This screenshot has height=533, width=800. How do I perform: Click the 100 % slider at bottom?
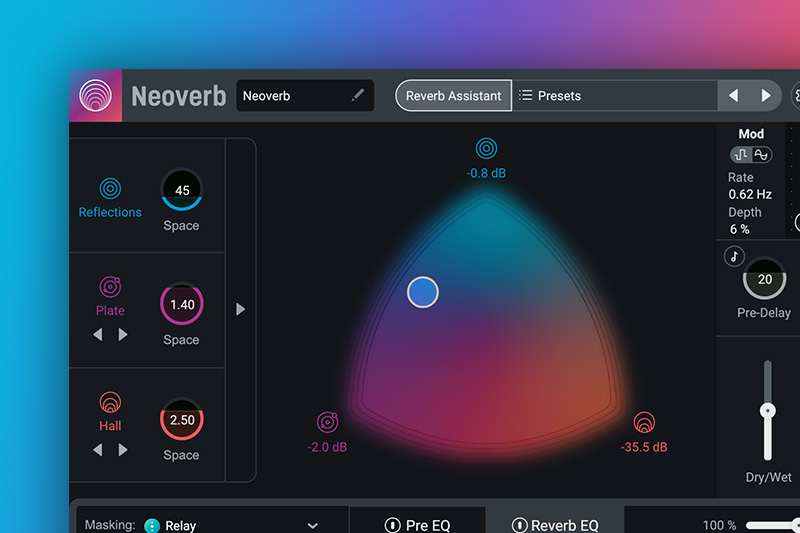[x=773, y=525]
